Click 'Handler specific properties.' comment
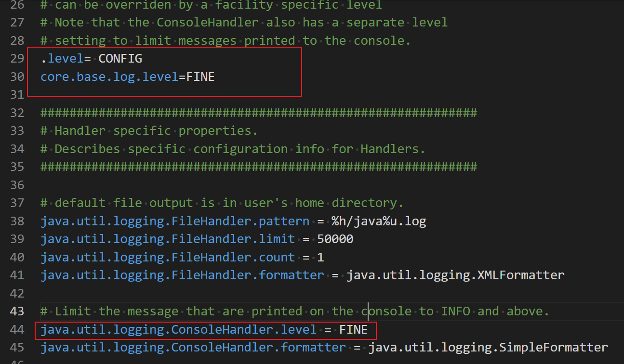 149,131
